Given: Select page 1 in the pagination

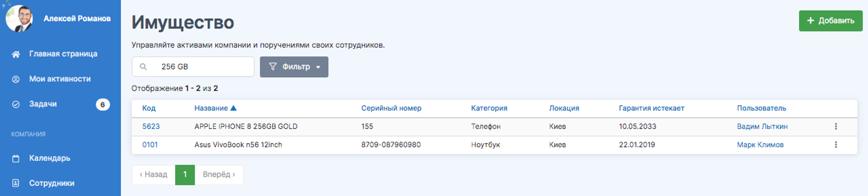Looking at the screenshot, I should [x=185, y=175].
